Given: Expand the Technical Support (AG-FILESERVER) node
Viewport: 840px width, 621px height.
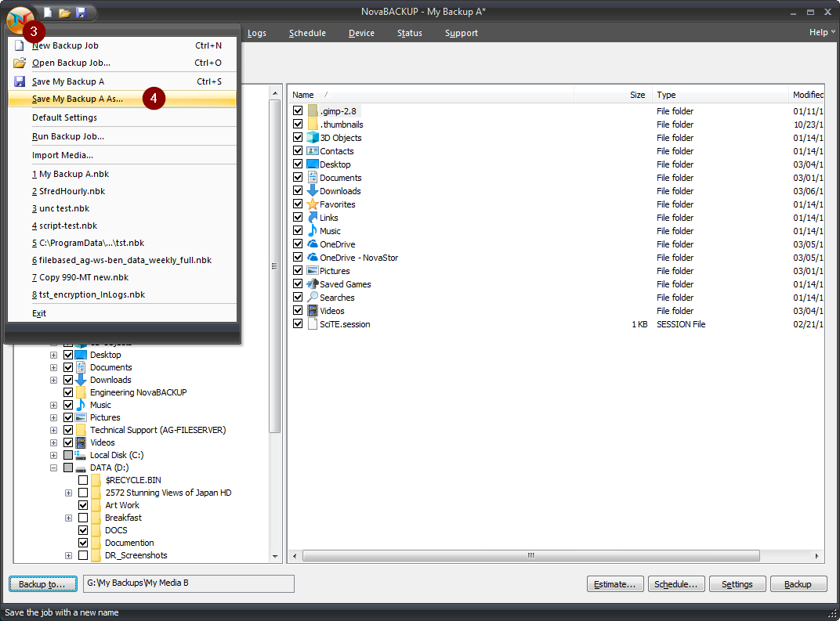Looking at the screenshot, I should [x=53, y=431].
